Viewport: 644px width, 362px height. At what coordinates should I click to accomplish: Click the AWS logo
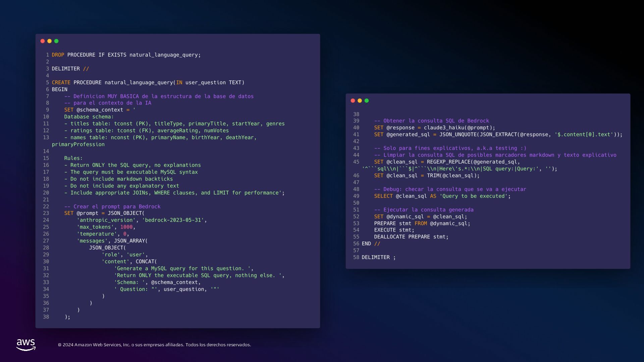coord(26,345)
